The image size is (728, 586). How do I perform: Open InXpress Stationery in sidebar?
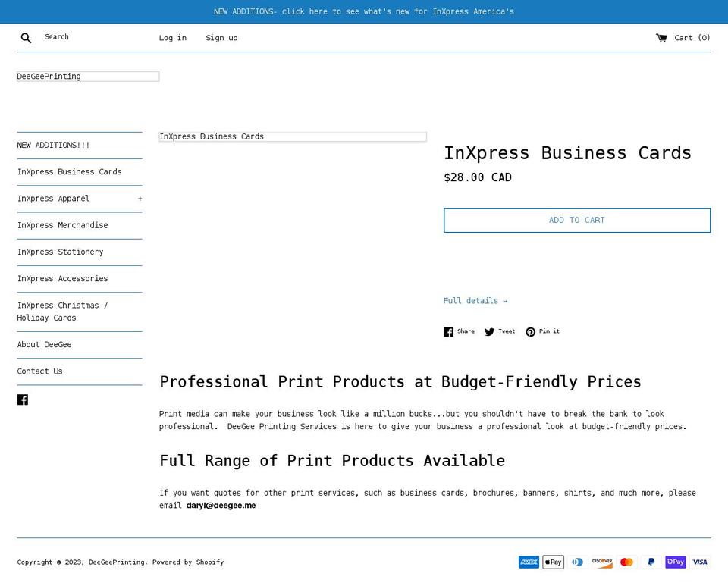coord(60,252)
